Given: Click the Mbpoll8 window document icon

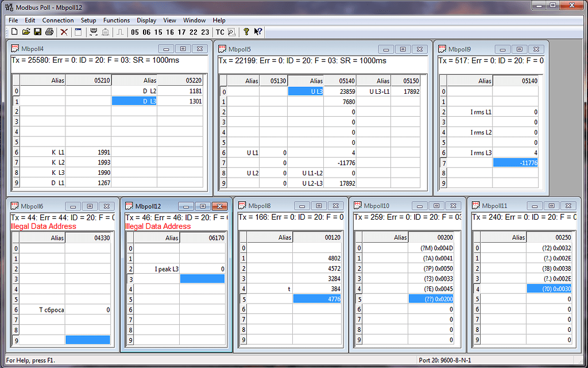Looking at the screenshot, I should 242,205.
